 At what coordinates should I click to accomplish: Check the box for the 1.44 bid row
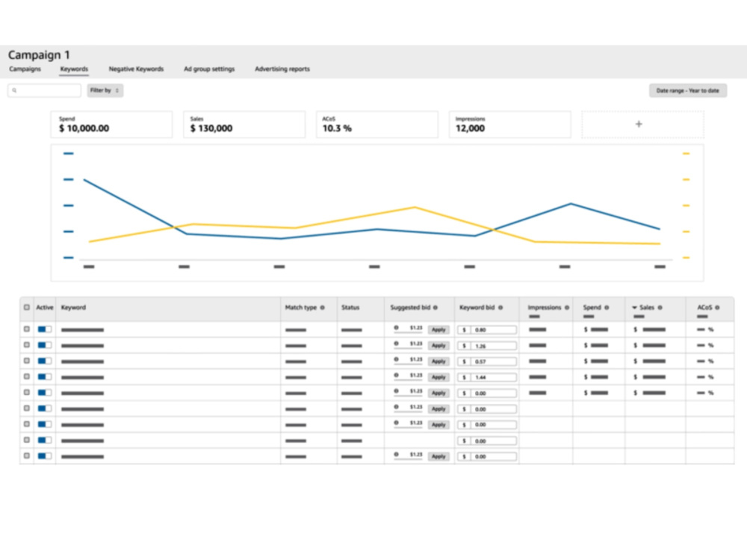tap(27, 376)
